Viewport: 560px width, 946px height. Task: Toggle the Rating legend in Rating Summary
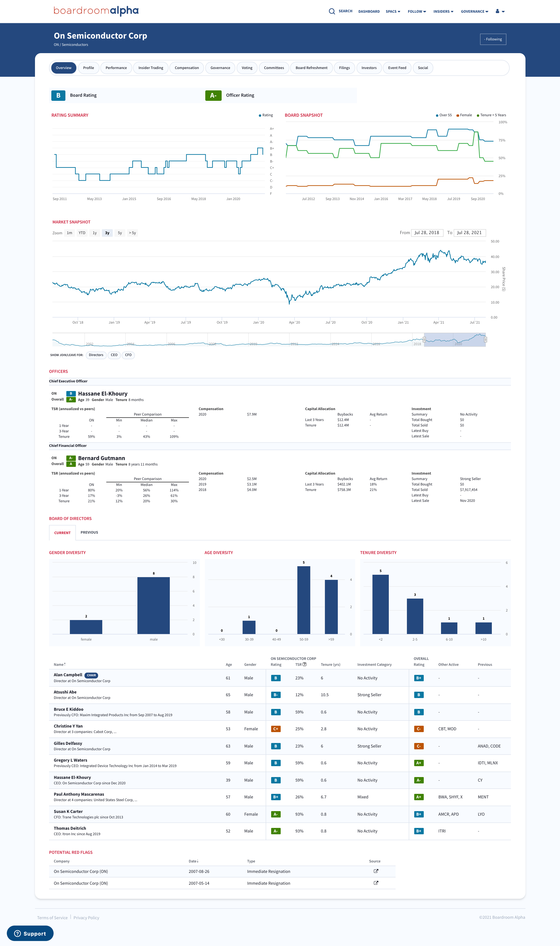point(266,115)
